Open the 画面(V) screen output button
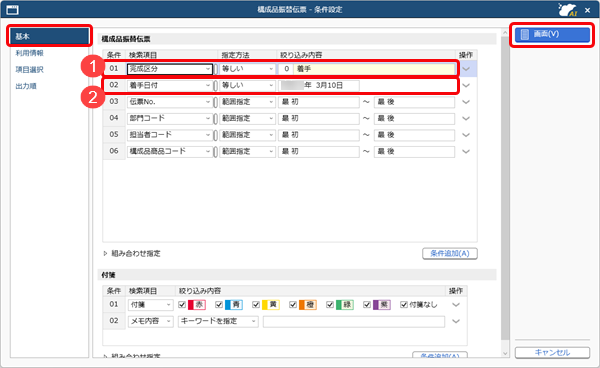This screenshot has height=368, width=600. coord(552,34)
